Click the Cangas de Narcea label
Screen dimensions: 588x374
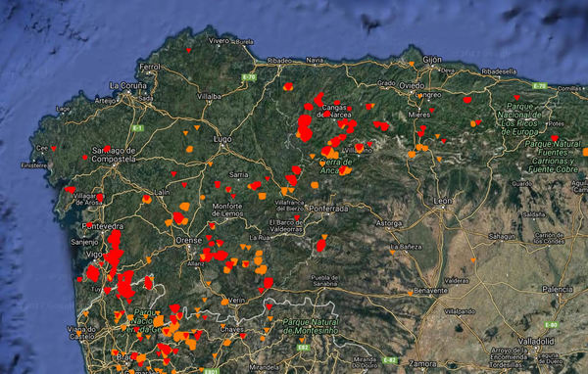pyautogui.click(x=334, y=112)
